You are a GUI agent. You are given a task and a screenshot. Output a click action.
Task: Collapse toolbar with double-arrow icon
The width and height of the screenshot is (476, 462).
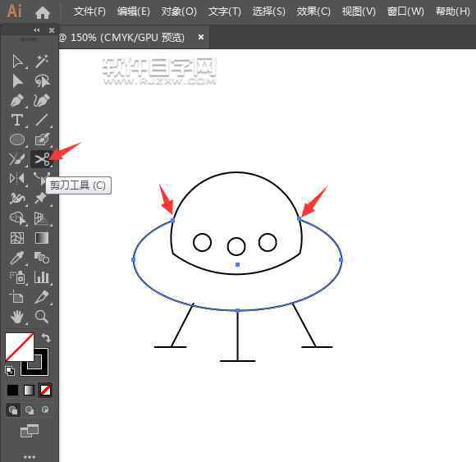[37, 30]
